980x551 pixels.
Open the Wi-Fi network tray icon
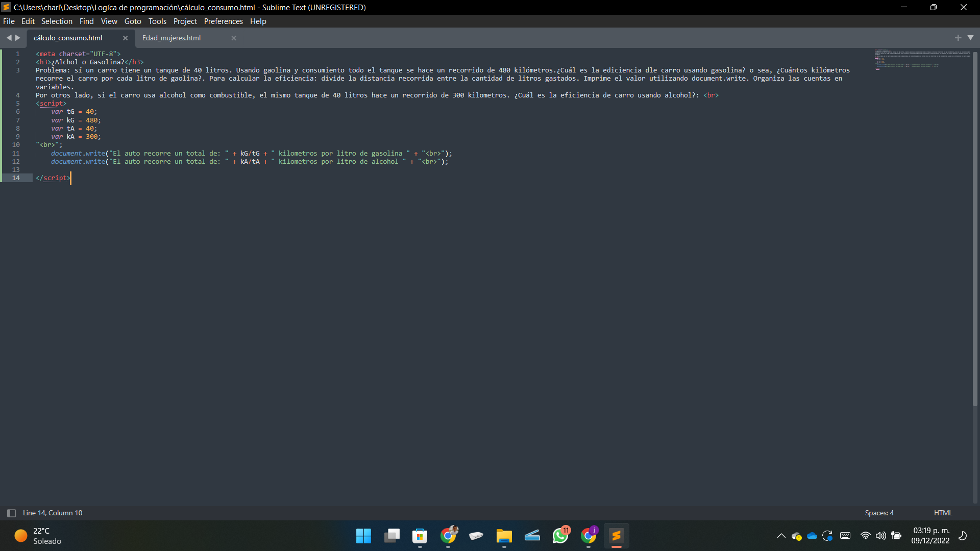(x=866, y=536)
